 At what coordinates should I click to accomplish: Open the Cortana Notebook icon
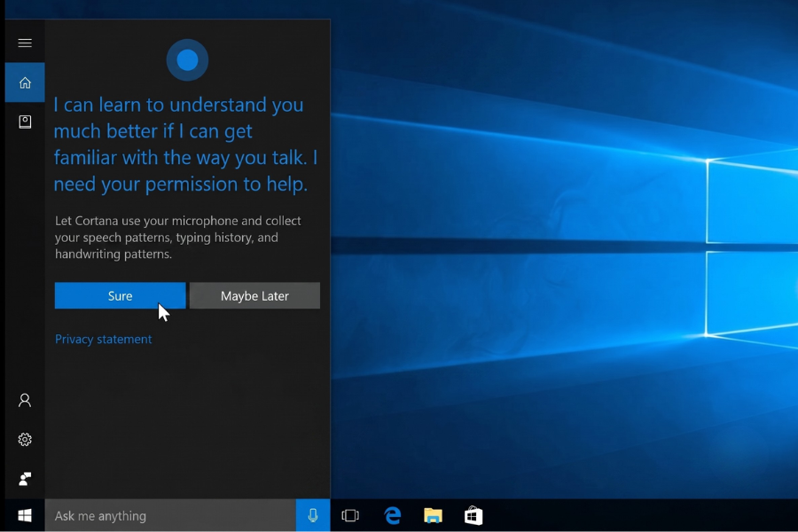point(25,121)
